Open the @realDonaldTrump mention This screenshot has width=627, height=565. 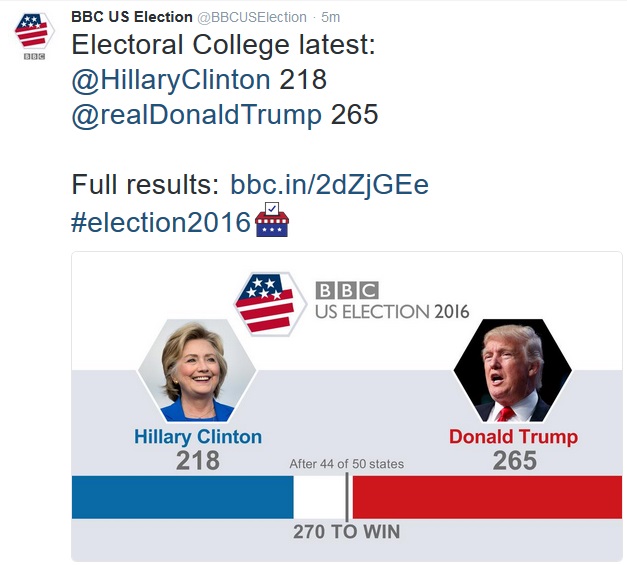click(197, 115)
